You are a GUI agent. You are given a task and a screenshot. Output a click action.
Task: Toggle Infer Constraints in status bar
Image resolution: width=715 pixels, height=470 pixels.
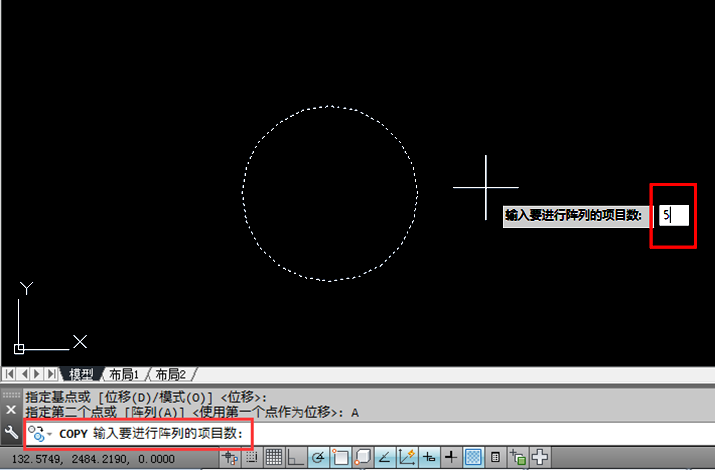[x=230, y=457]
